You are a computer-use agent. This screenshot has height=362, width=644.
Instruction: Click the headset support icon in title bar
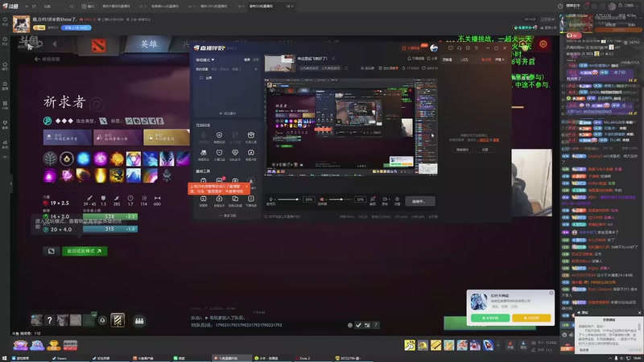pyautogui.click(x=459, y=48)
